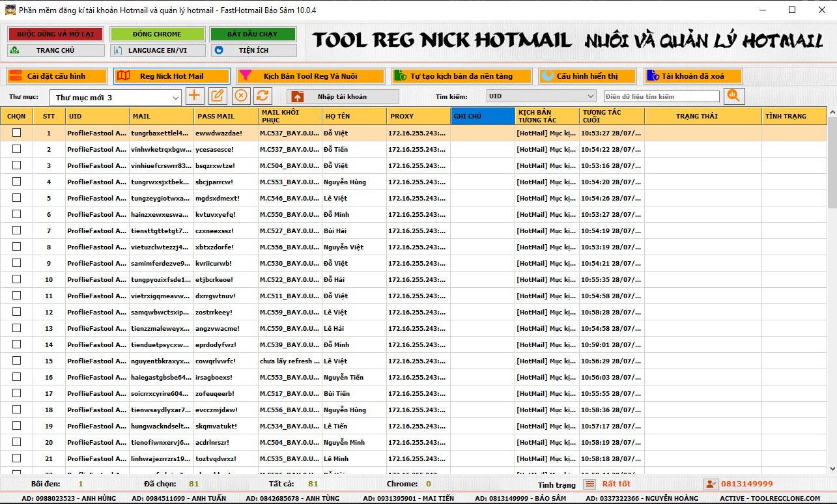The height and width of the screenshot is (504, 837).
Task: Click the HỌ TÊN column header
Action: [x=354, y=116]
